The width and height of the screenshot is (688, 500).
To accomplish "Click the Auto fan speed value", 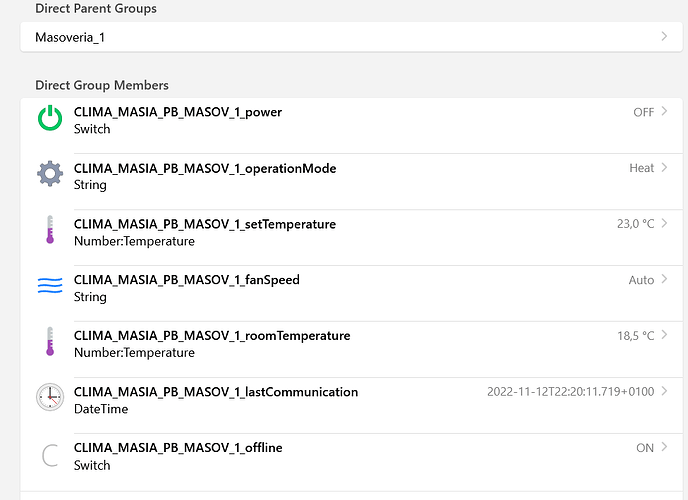I will (x=641, y=280).
